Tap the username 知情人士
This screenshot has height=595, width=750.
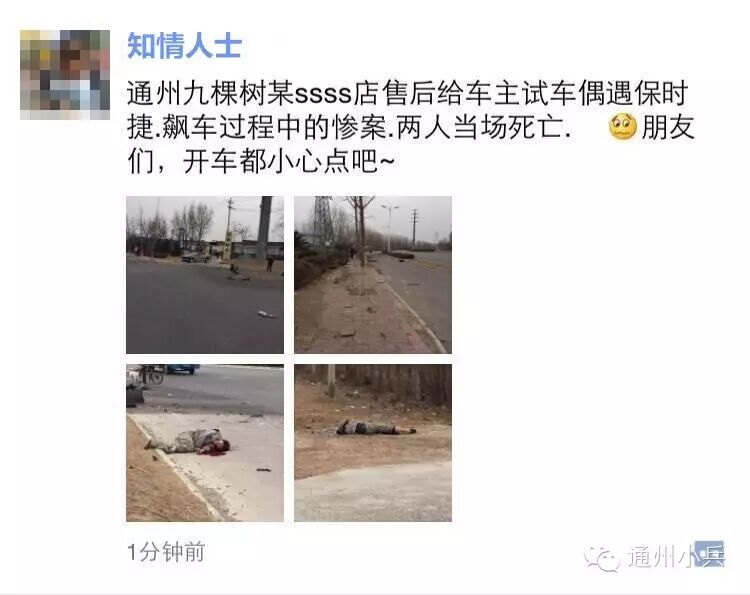(184, 46)
